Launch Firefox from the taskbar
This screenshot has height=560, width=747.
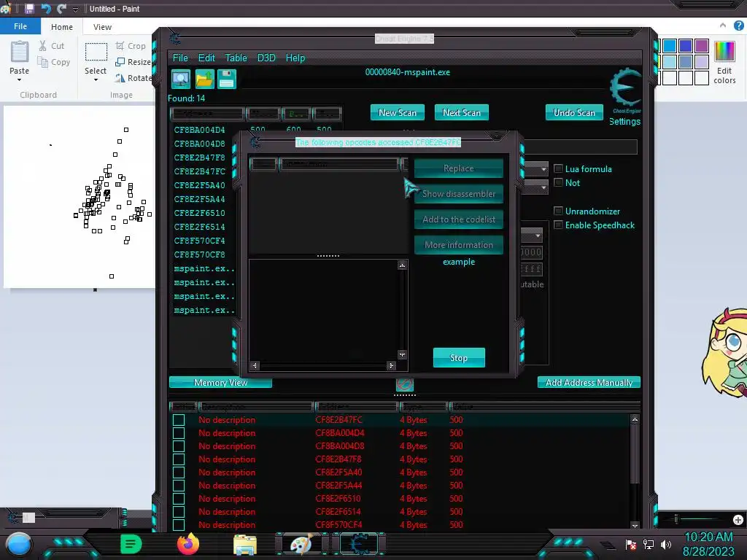(x=188, y=544)
